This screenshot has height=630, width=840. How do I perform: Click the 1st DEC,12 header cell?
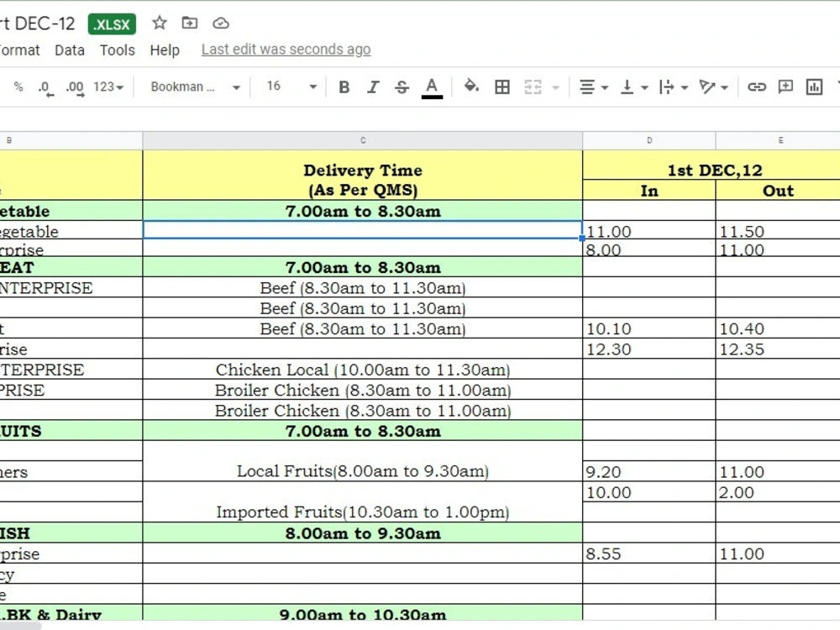711,165
